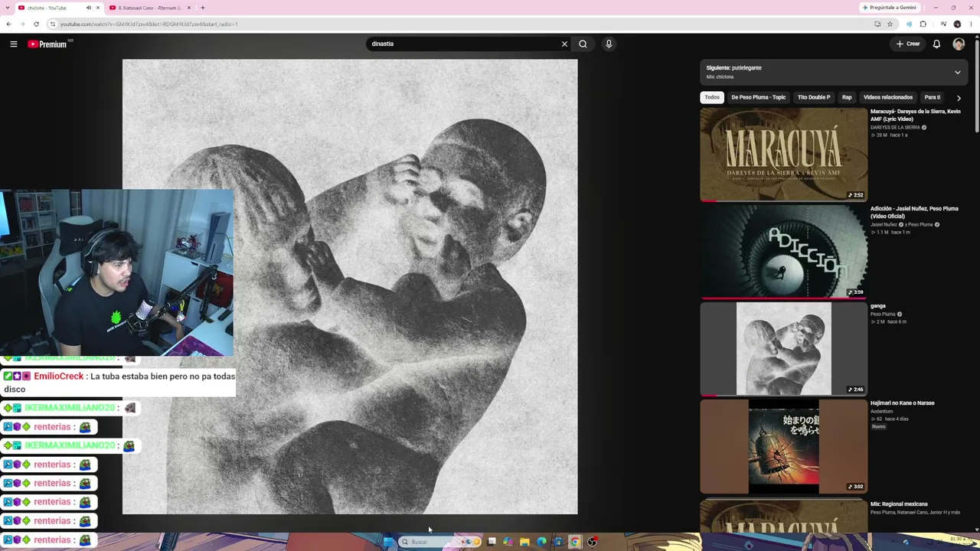The height and width of the screenshot is (551, 980).
Task: Open Chrome three-dot menu
Action: point(971,24)
